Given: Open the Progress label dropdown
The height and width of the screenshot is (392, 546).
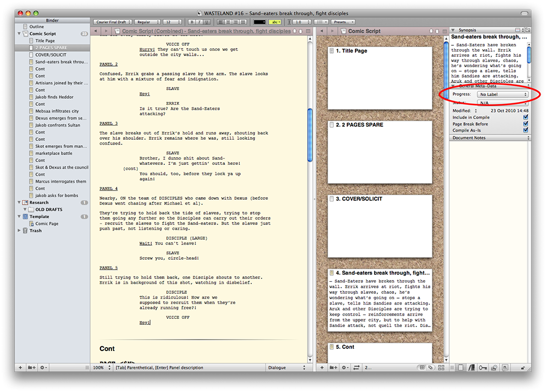Looking at the screenshot, I should pos(503,94).
